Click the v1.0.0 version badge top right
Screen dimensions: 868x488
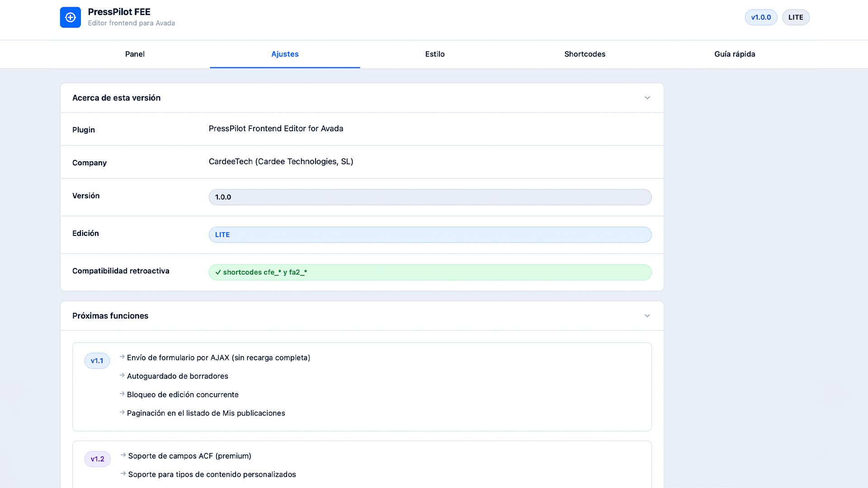761,17
